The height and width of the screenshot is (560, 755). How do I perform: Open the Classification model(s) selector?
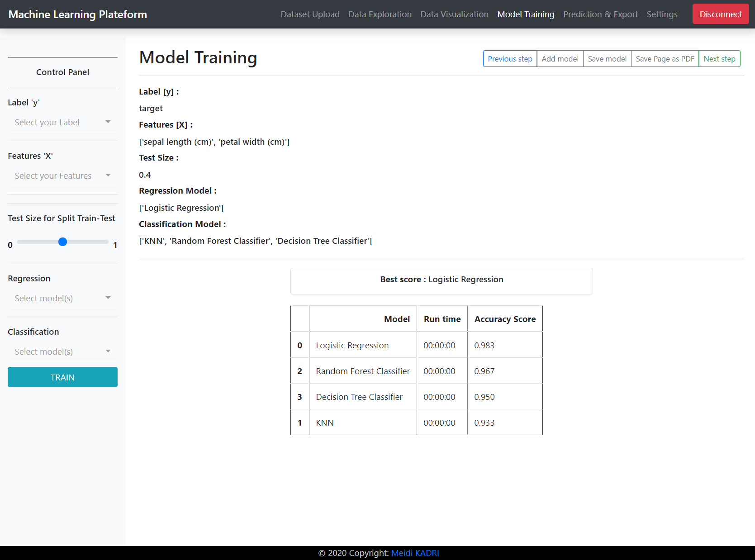point(62,351)
